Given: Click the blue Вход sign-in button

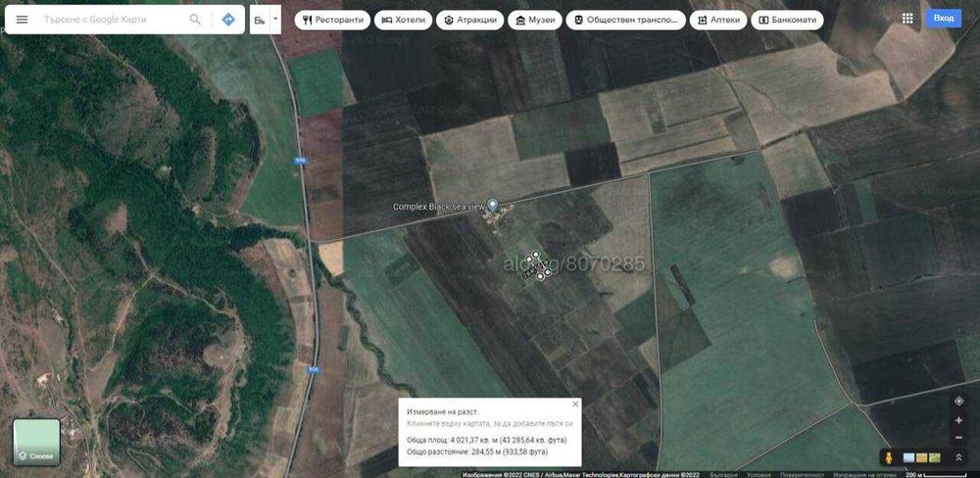Looking at the screenshot, I should (944, 18).
